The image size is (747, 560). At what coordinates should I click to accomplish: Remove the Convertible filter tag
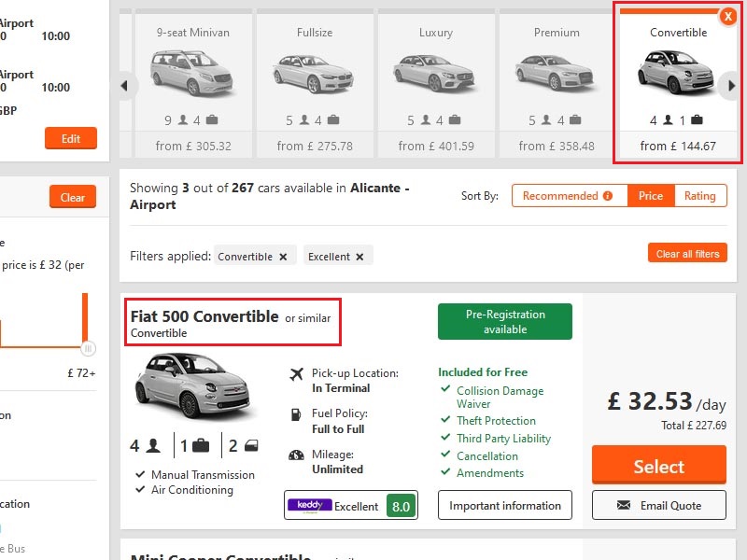coord(283,257)
